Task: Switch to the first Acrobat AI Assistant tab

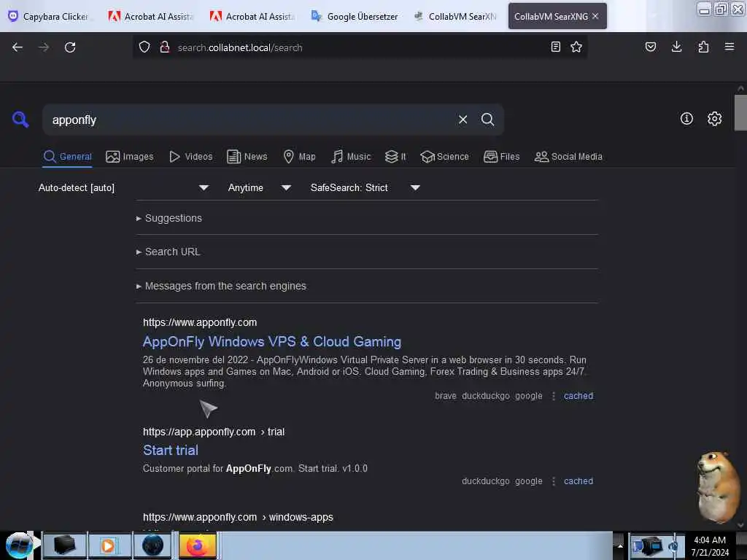Action: (x=152, y=16)
